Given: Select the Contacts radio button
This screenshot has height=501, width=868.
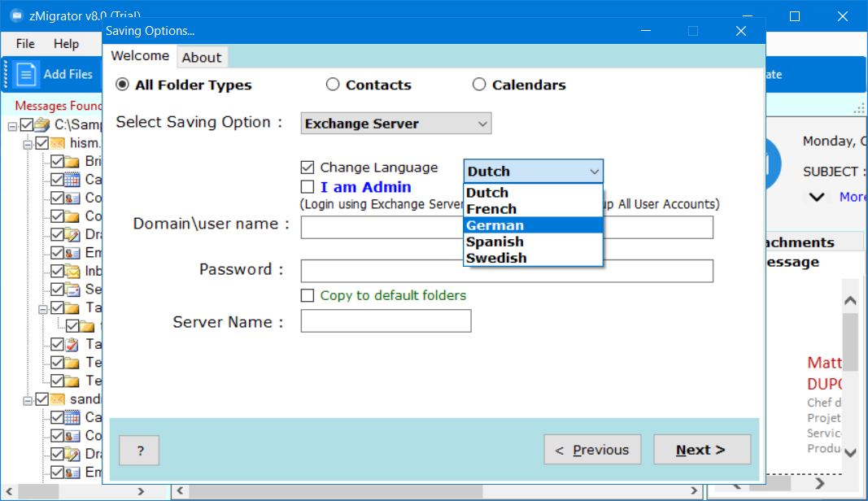Looking at the screenshot, I should [x=332, y=84].
